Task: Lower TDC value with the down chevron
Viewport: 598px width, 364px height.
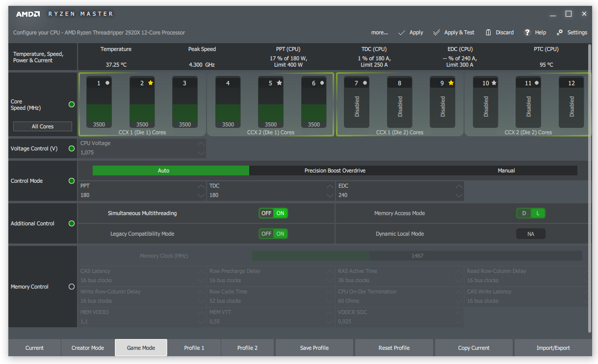Action: pos(330,195)
